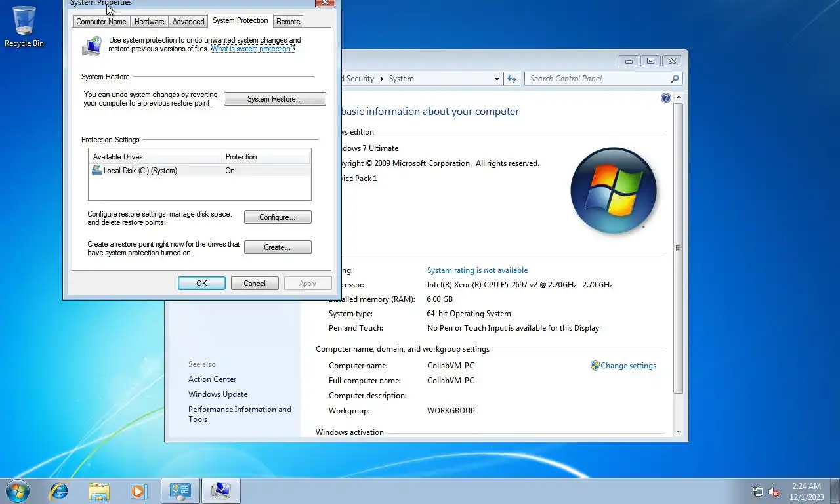Click the 6.00 GB memory value
This screenshot has height=504, width=840.
click(x=440, y=299)
